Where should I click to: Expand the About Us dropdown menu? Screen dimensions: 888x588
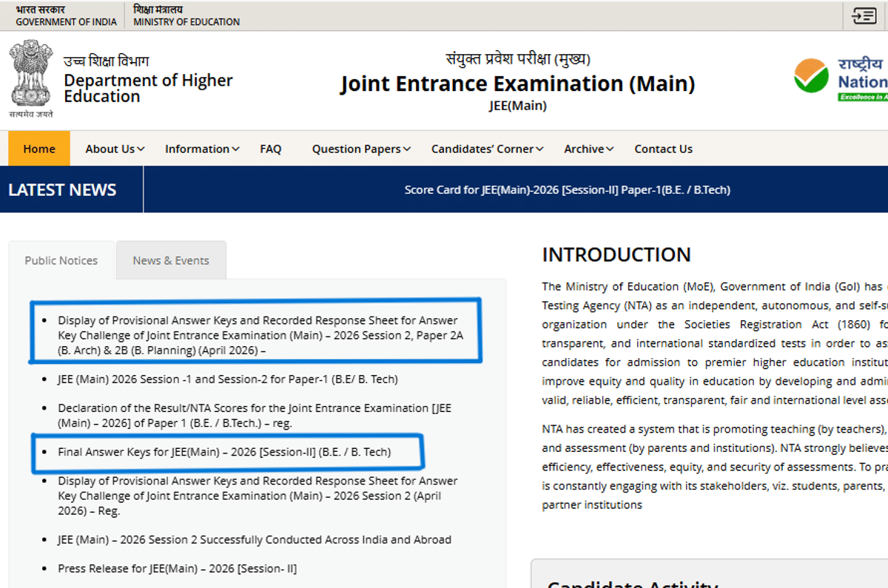115,149
